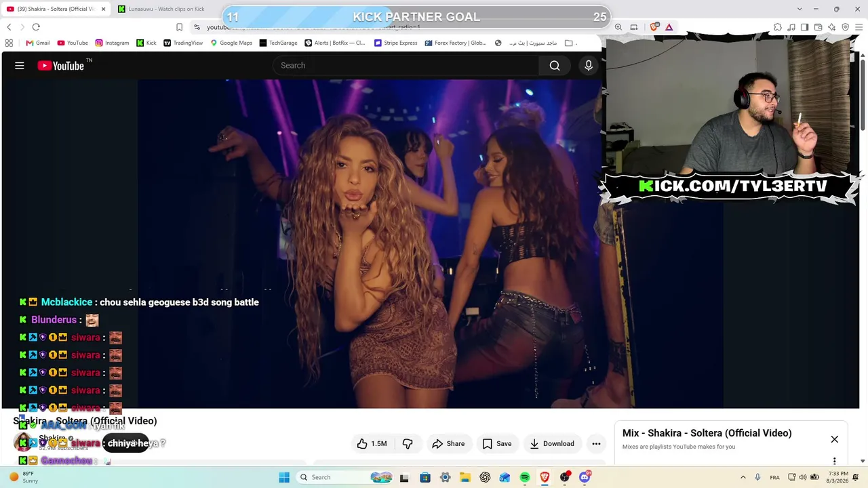Click the zoom magnifier in the address bar
Screen dimensions: 868x488
tap(618, 27)
